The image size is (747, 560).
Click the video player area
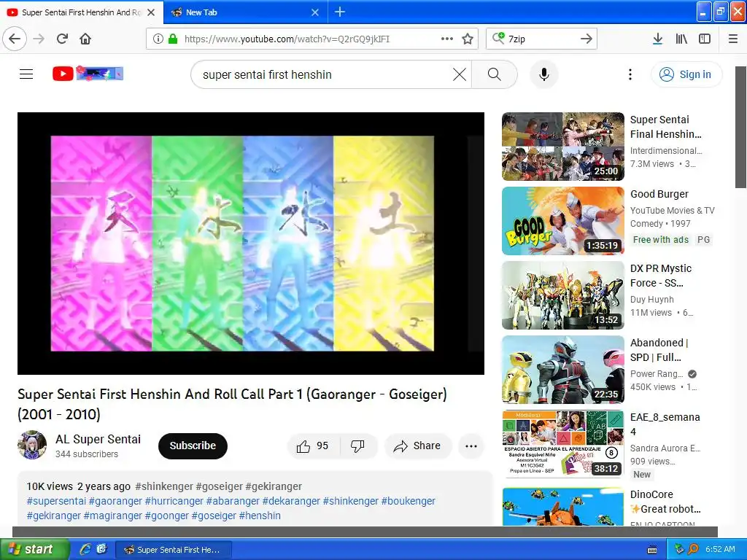(x=251, y=244)
